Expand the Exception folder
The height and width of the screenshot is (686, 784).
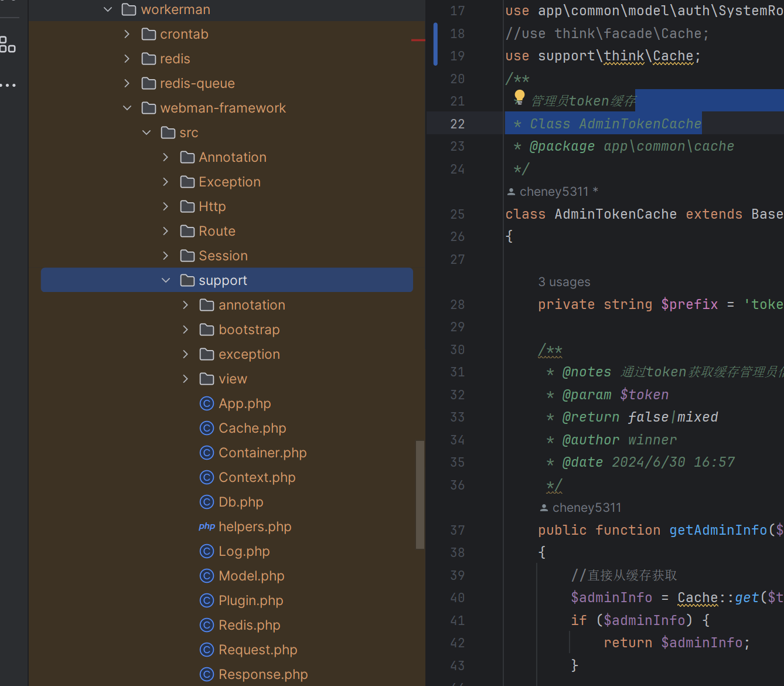166,182
